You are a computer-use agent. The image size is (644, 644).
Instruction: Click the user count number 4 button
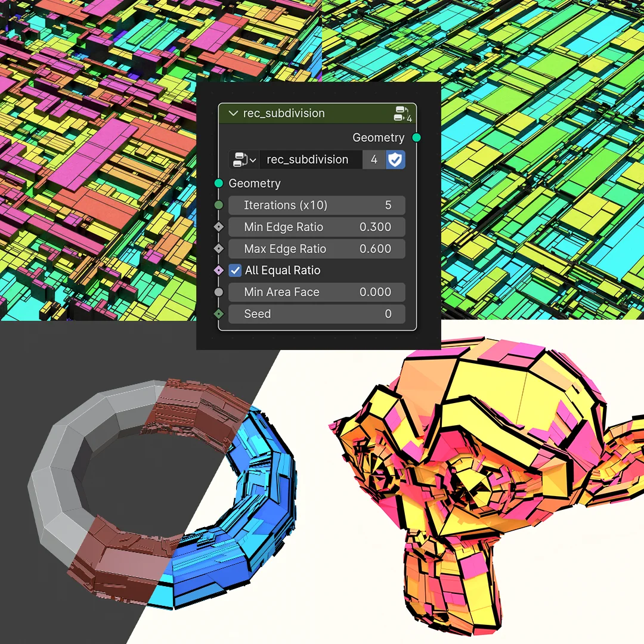click(x=374, y=160)
